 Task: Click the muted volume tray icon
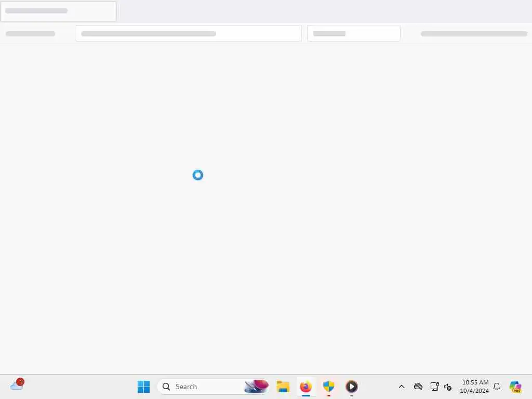447,387
